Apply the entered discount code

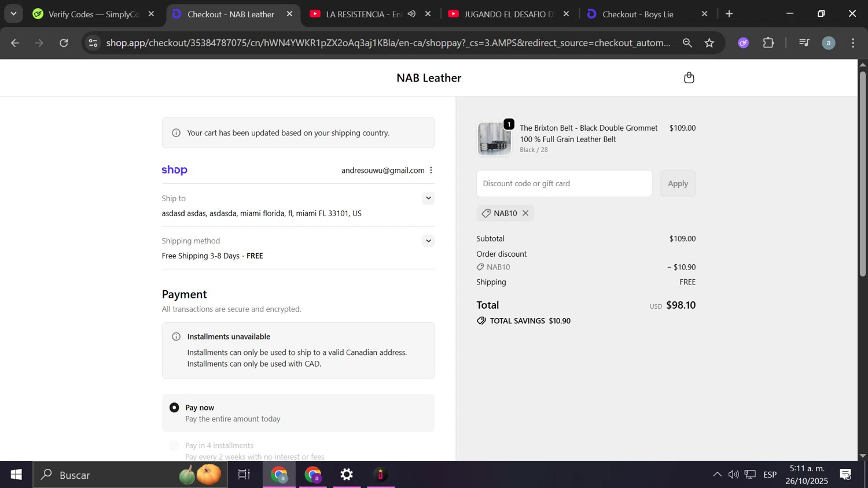click(x=678, y=183)
